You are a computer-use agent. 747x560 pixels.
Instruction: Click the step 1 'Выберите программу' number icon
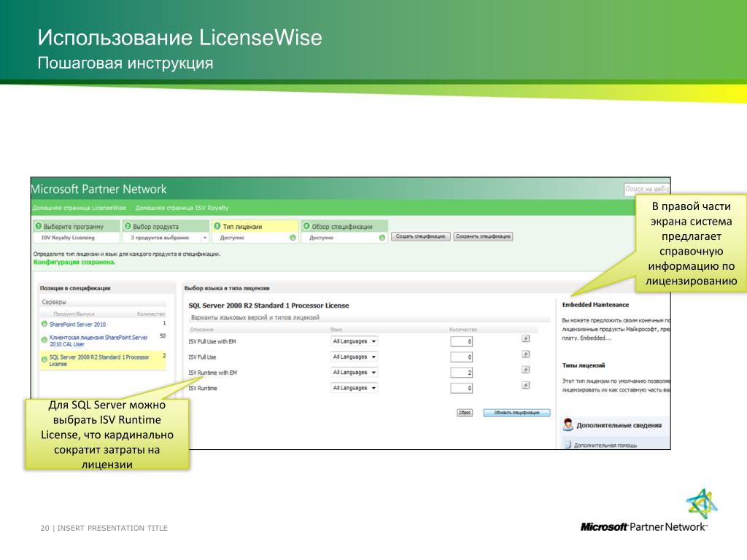[x=39, y=226]
